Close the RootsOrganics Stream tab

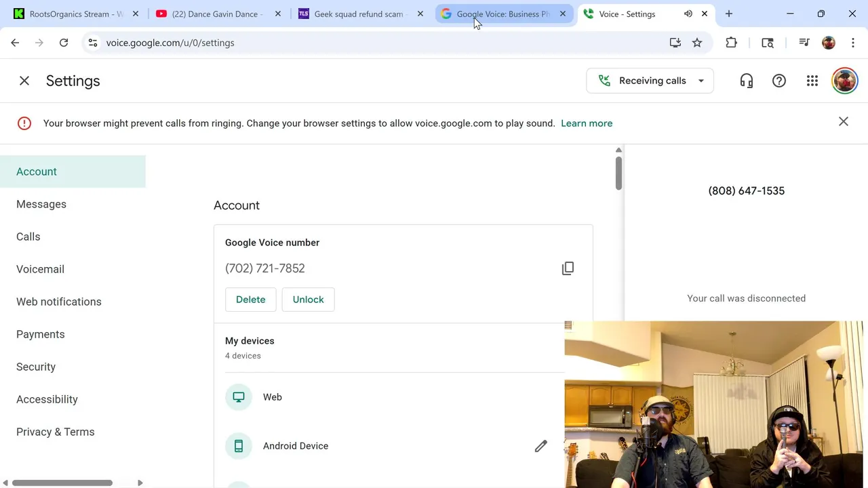pyautogui.click(x=136, y=14)
